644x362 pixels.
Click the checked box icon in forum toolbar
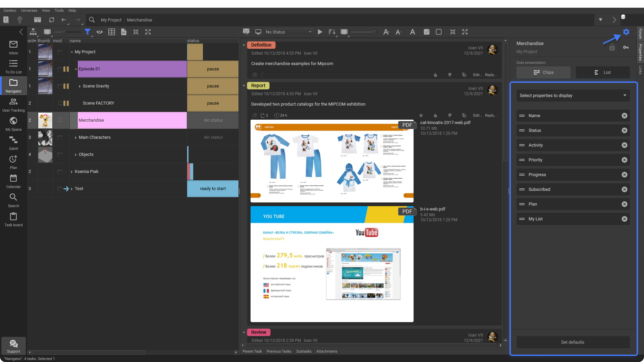click(427, 32)
